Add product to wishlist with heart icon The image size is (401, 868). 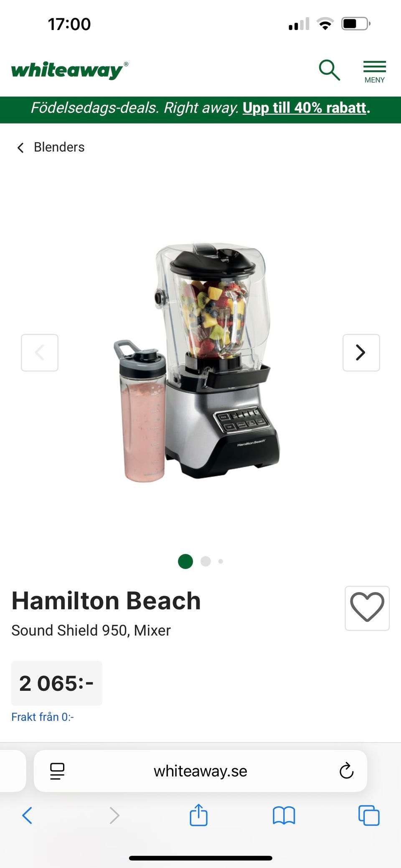coord(367,608)
